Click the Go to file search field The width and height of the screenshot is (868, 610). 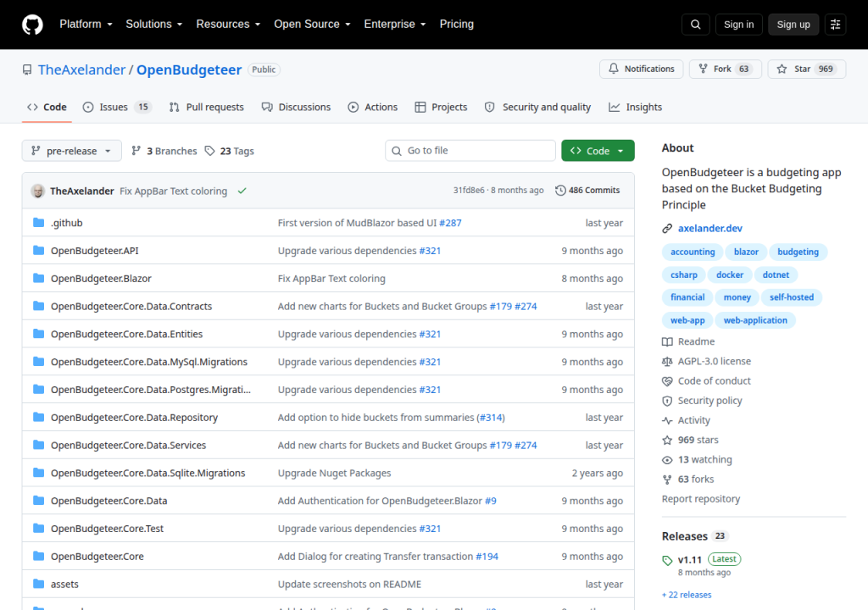point(470,151)
